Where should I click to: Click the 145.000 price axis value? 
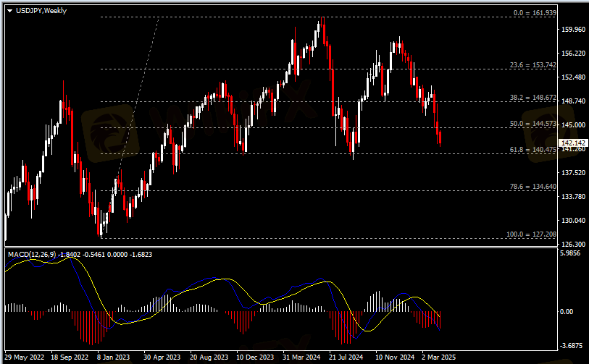(x=573, y=124)
